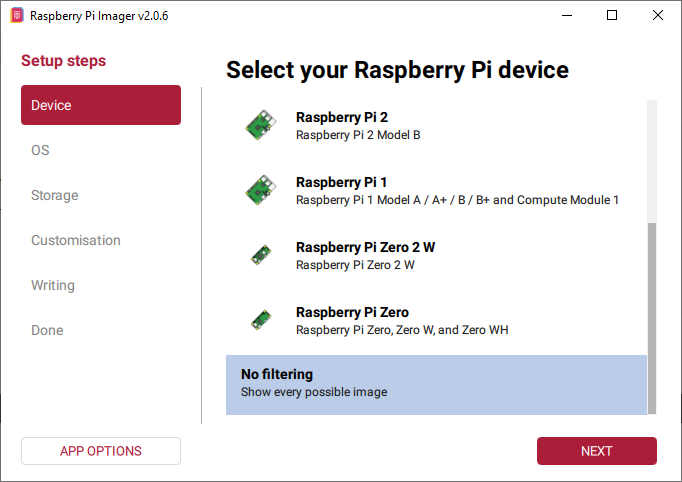Go to the OS setup step

pyautogui.click(x=40, y=150)
